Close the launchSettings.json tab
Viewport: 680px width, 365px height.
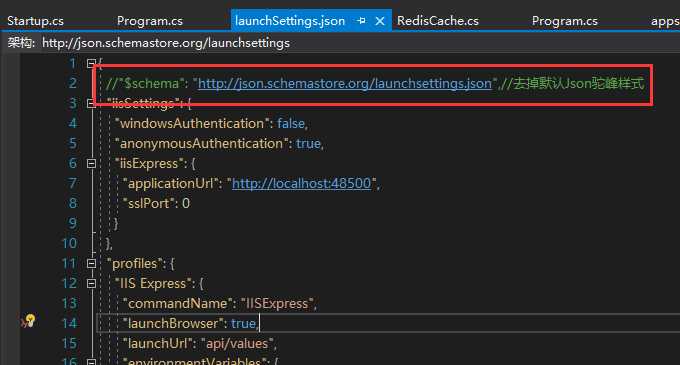tap(380, 21)
